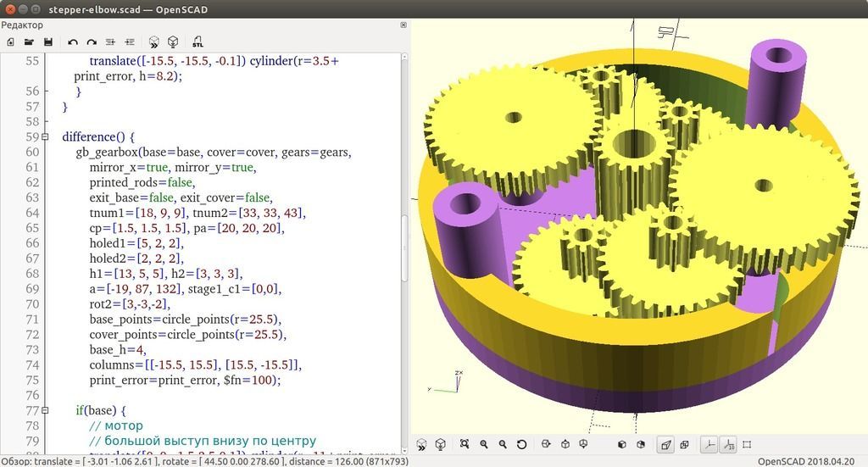Click Preview icon in the viewer toolbar
Image resolution: width=868 pixels, height=467 pixels.
click(x=422, y=444)
